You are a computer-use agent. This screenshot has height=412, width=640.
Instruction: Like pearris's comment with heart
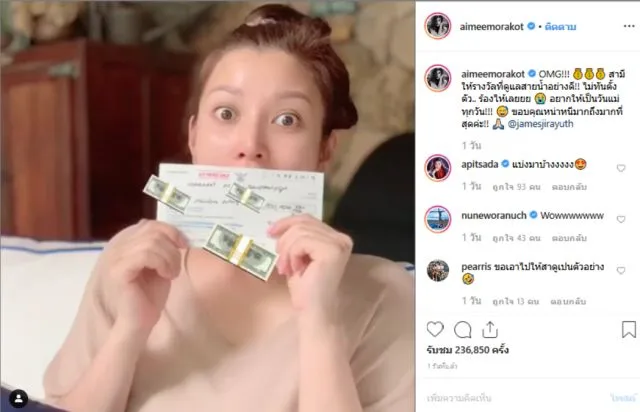(621, 270)
